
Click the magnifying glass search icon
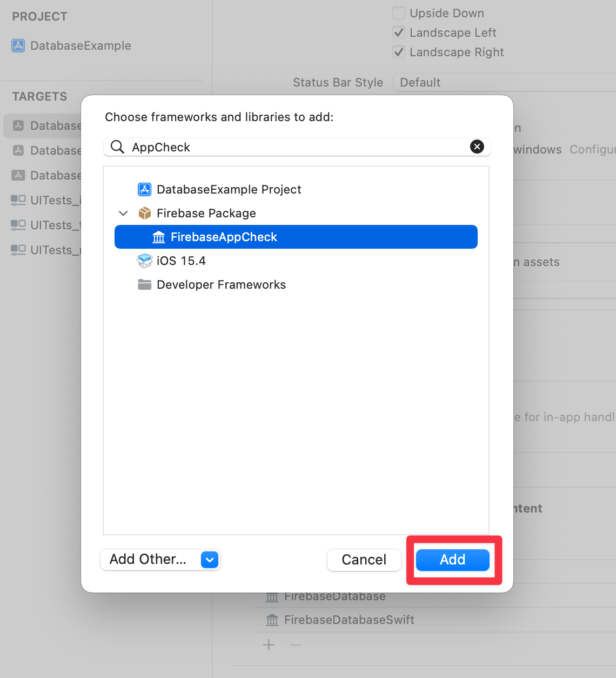117,147
